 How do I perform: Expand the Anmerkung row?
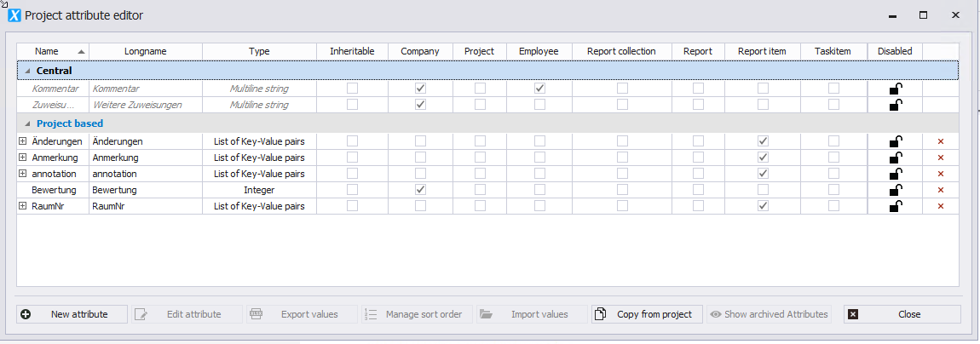click(22, 158)
